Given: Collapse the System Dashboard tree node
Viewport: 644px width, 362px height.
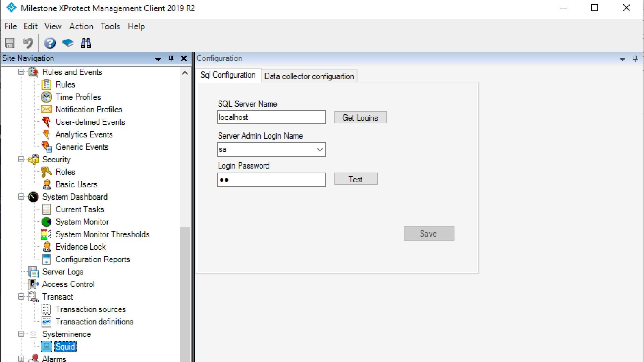Looking at the screenshot, I should [21, 197].
